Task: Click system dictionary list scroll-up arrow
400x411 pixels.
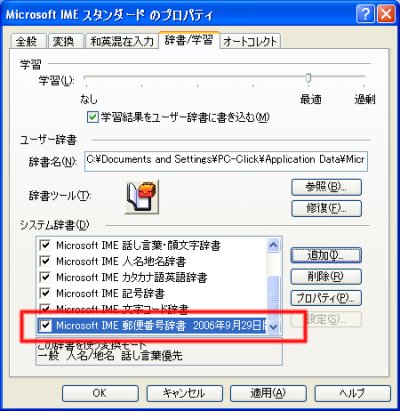Action: coord(273,246)
